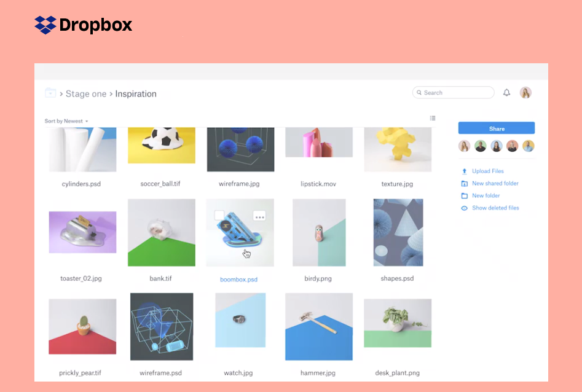This screenshot has width=582, height=392.
Task: Click the Dropbox logo icon
Action: click(x=45, y=25)
